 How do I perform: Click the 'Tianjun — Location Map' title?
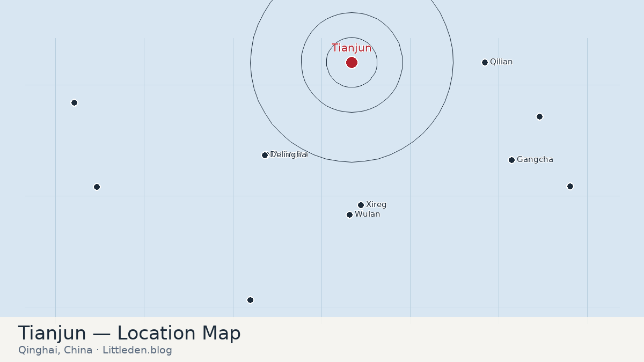[129, 333]
